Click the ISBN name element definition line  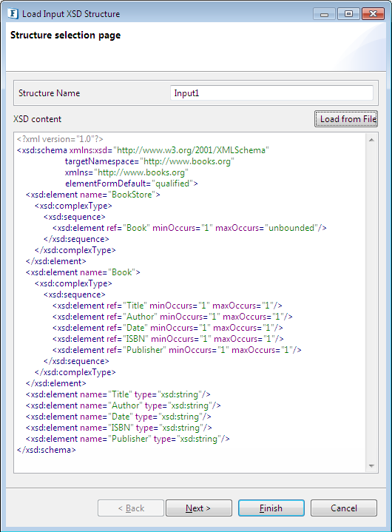(119, 428)
